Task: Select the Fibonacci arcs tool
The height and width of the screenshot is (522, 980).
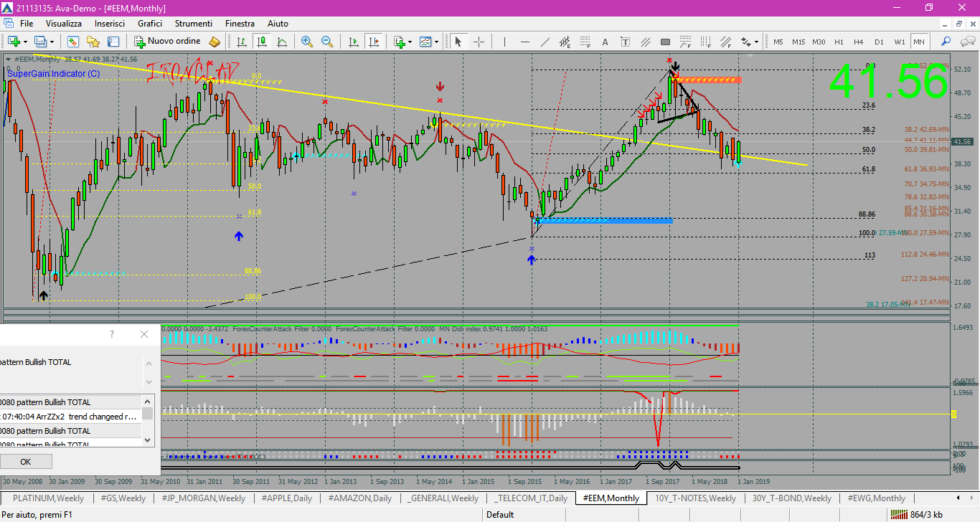Action: tap(685, 42)
